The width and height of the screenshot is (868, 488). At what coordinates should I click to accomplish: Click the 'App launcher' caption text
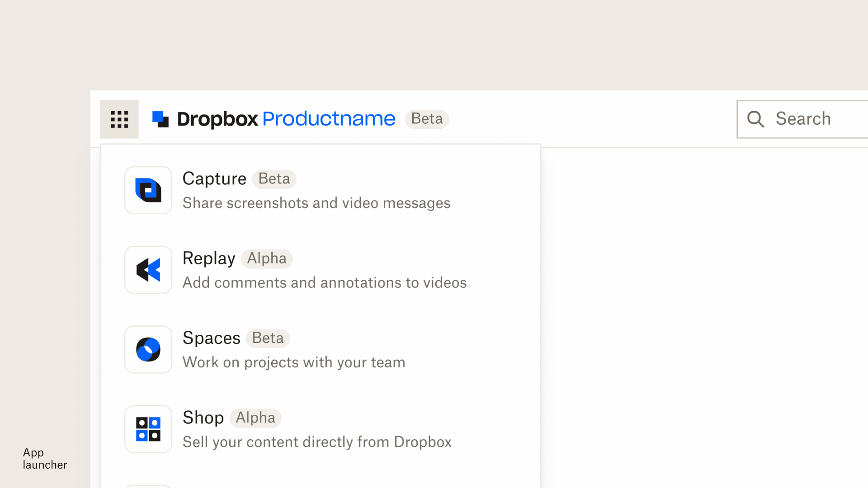[x=45, y=459]
